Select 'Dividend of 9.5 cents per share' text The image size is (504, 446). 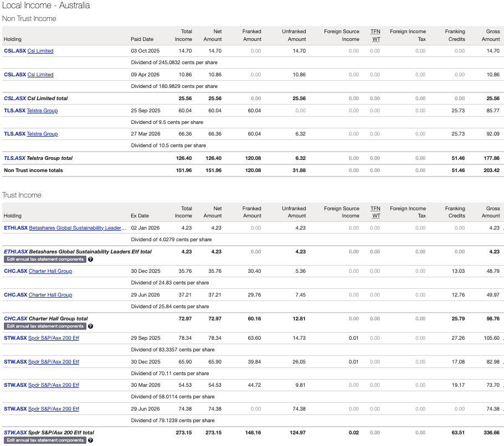[167, 122]
